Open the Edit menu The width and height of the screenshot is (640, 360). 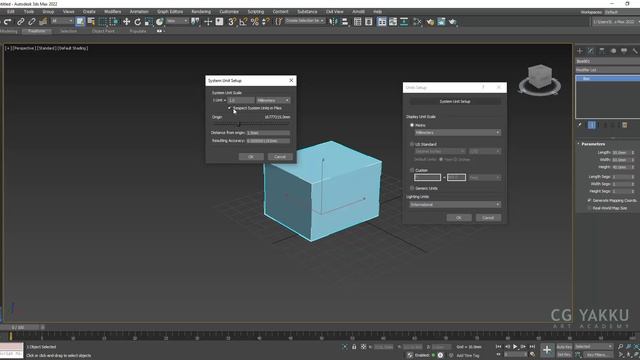click(11, 12)
